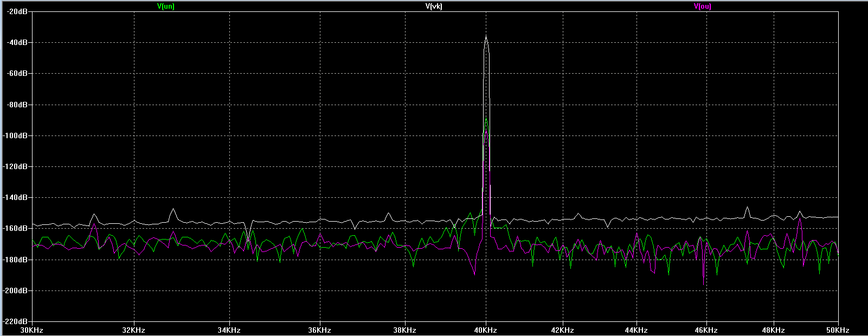Click the -60dB vertical axis label
This screenshot has height=336, width=868.
pyautogui.click(x=18, y=73)
